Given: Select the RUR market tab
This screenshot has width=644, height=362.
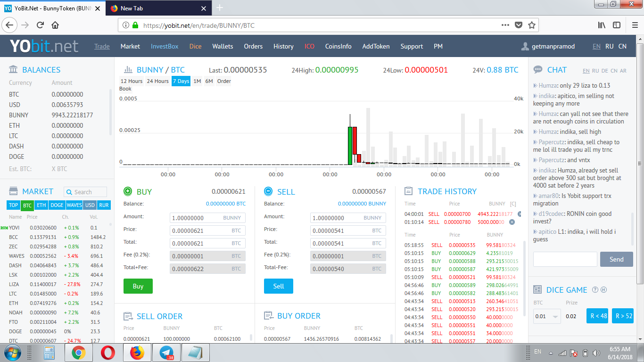Looking at the screenshot, I should point(104,205).
